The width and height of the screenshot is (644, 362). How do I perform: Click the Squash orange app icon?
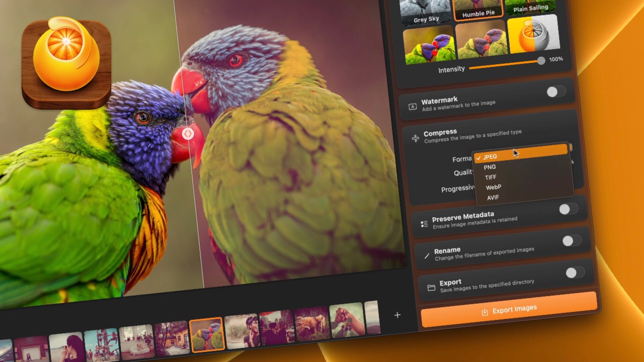coord(66,62)
